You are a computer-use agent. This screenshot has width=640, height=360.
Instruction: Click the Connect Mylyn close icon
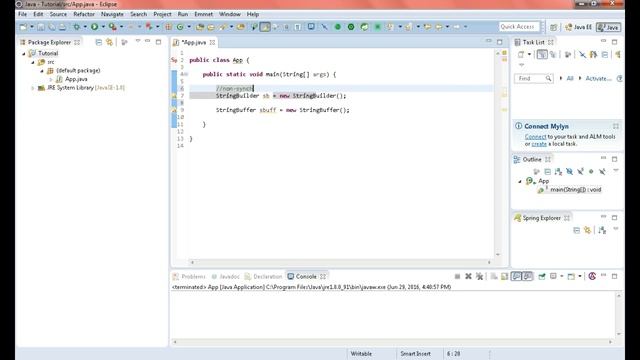point(616,126)
